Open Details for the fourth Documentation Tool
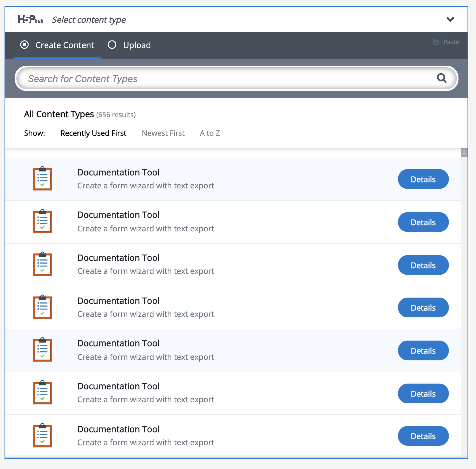 (423, 308)
